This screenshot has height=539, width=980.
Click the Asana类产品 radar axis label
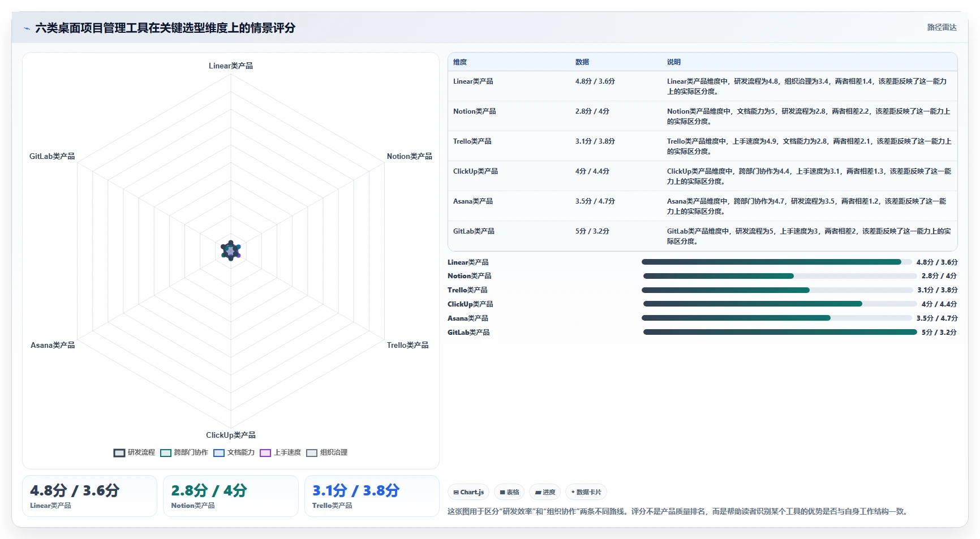coord(53,346)
